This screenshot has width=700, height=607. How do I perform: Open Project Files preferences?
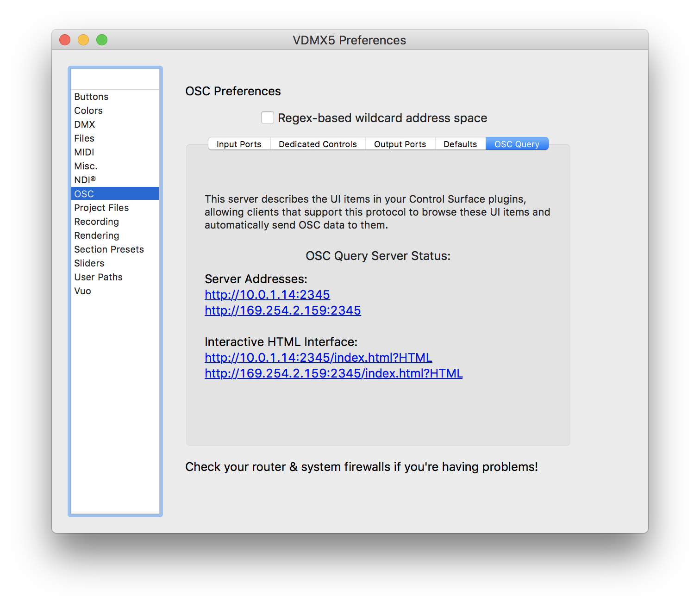point(115,208)
